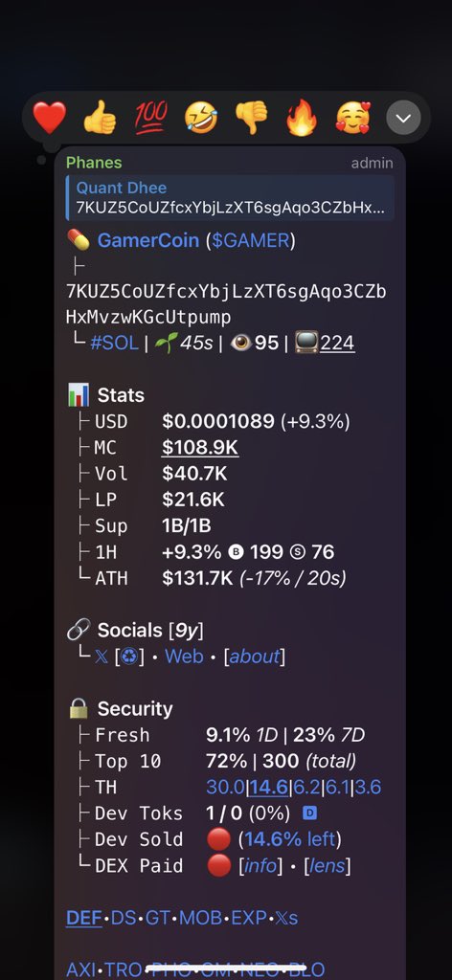Tap the #SOL hashtag
The height and width of the screenshot is (980, 452).
click(114, 344)
